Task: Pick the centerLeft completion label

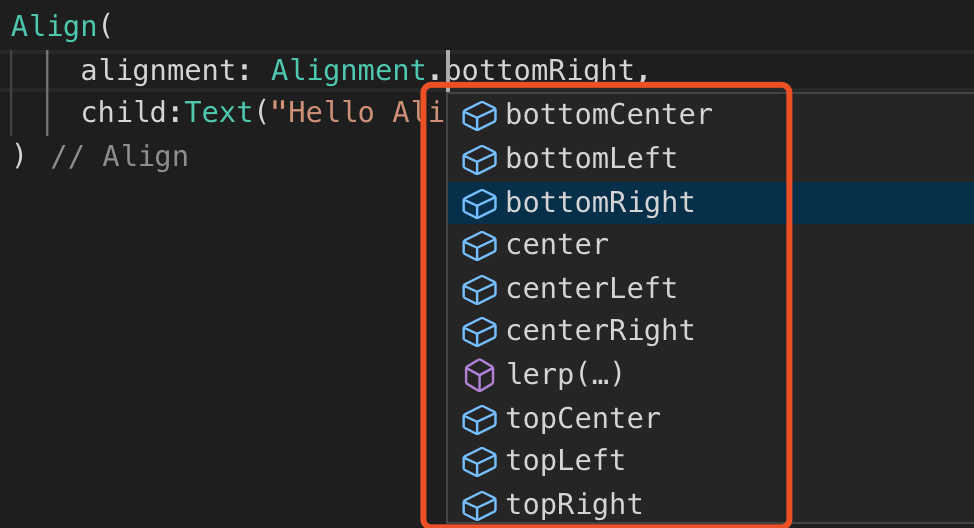Action: click(x=591, y=289)
